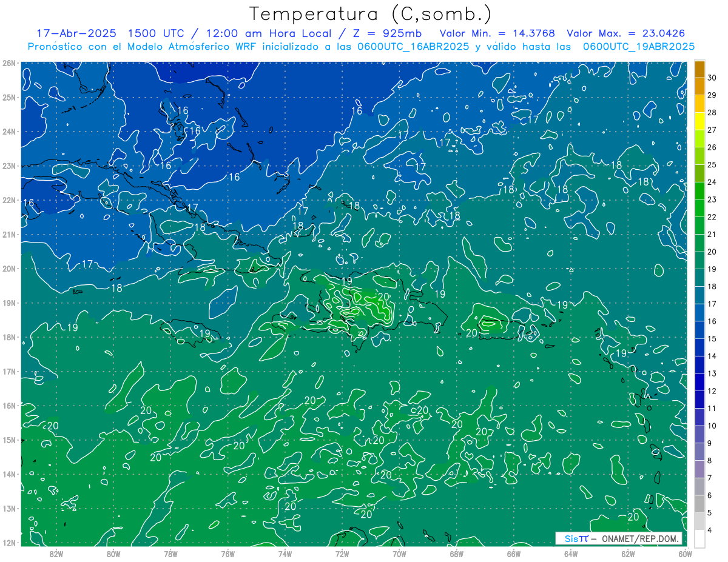Click the "12N" latitude axis label
Image resolution: width=728 pixels, height=562 pixels.
9,543
